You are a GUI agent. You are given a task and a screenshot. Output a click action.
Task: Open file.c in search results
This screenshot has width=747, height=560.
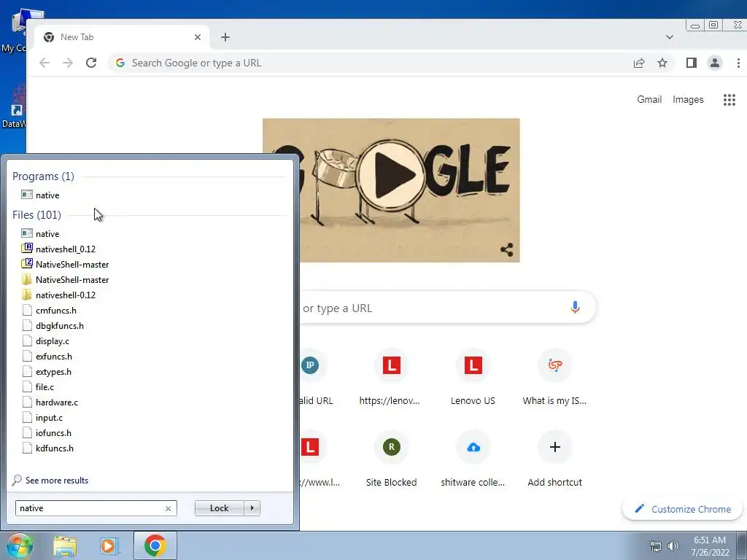pyautogui.click(x=38, y=387)
